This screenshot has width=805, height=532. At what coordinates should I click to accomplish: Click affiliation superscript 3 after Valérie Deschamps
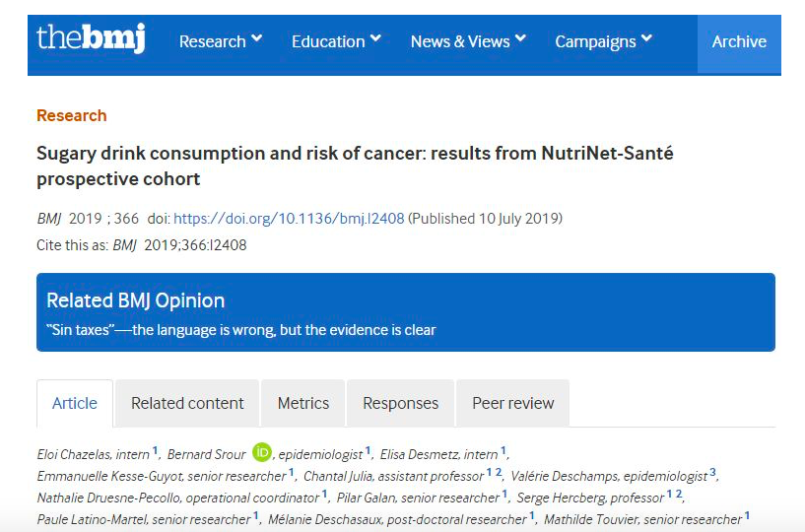712,473
